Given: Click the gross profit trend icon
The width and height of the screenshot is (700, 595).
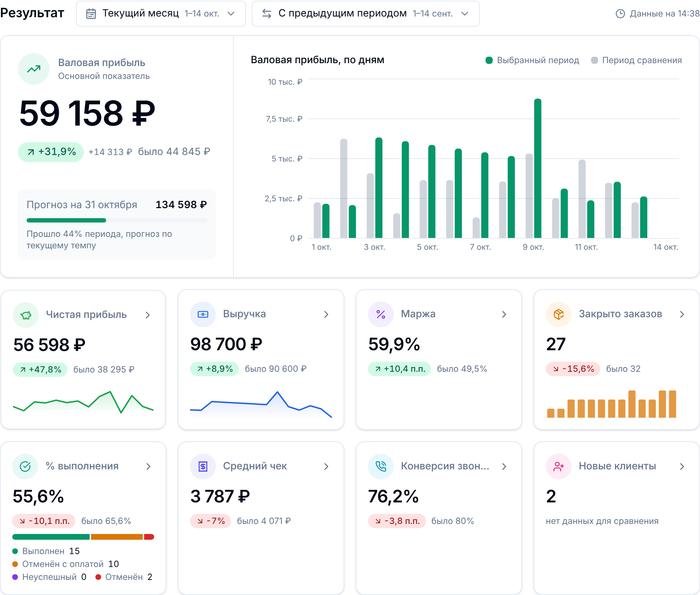Looking at the screenshot, I should coord(34,69).
